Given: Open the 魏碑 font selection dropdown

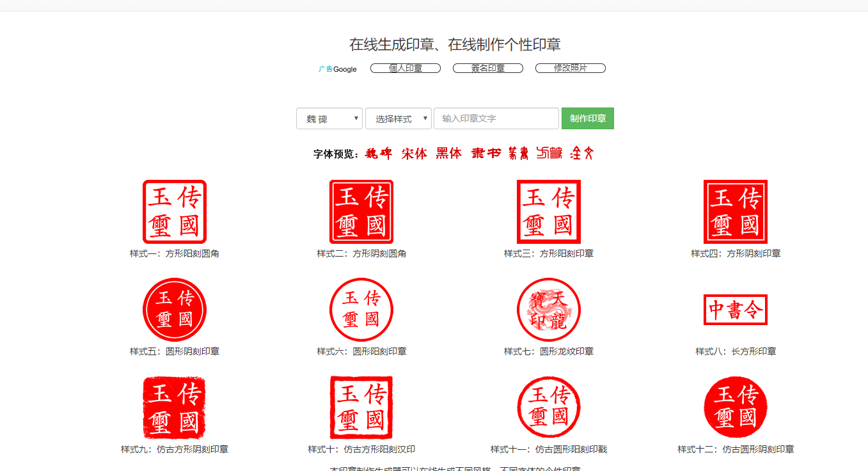Looking at the screenshot, I should coord(329,118).
